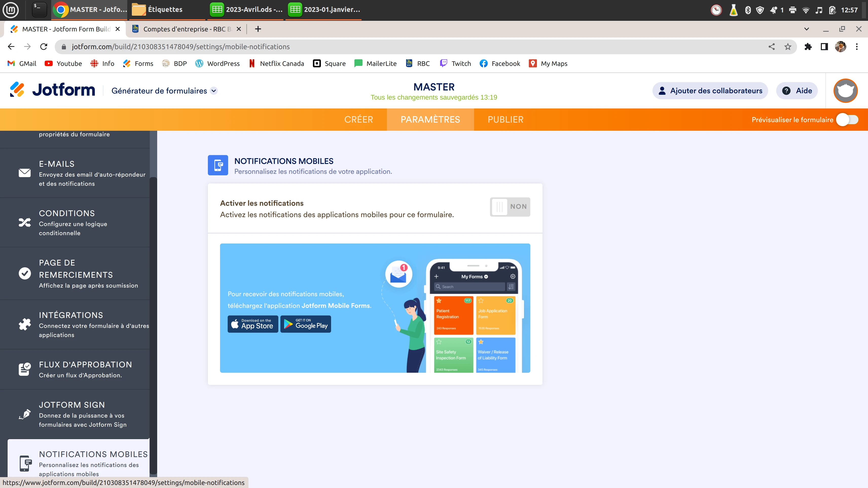
Task: Open the Aide help button
Action: pyautogui.click(x=796, y=91)
